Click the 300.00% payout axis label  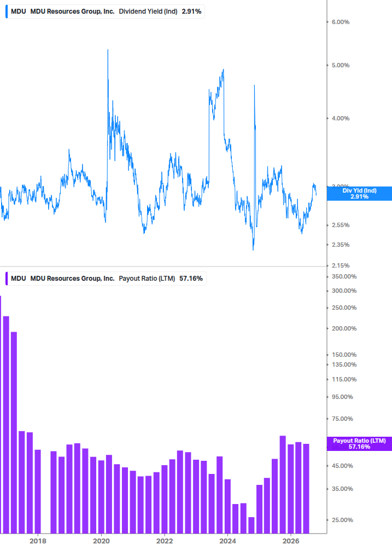click(x=344, y=291)
